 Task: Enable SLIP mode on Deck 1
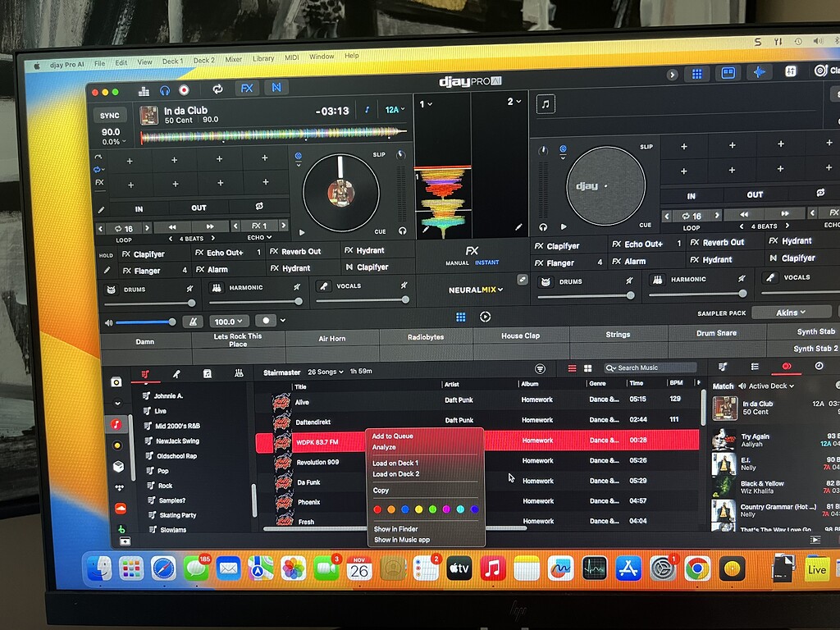click(x=378, y=154)
